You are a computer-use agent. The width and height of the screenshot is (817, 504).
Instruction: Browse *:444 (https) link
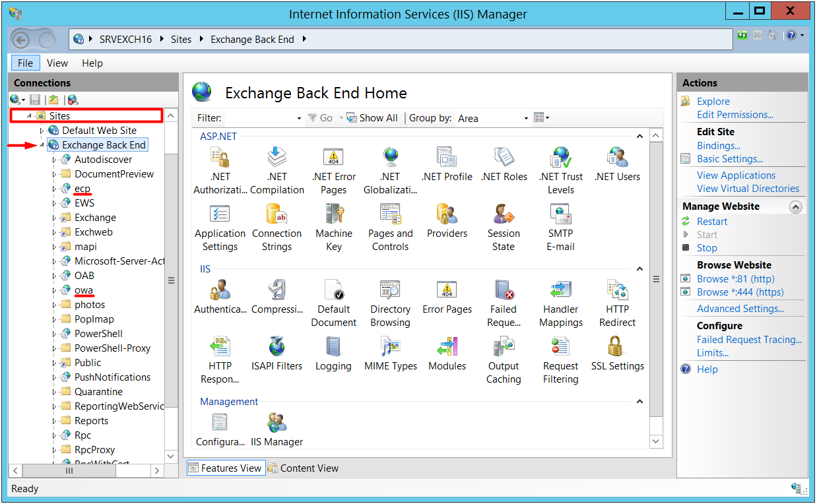click(x=740, y=292)
